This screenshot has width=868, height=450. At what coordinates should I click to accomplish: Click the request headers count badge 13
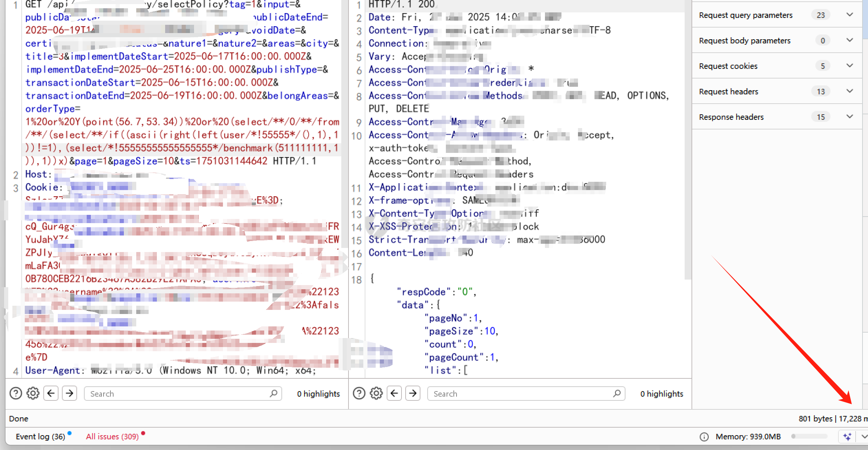click(821, 92)
